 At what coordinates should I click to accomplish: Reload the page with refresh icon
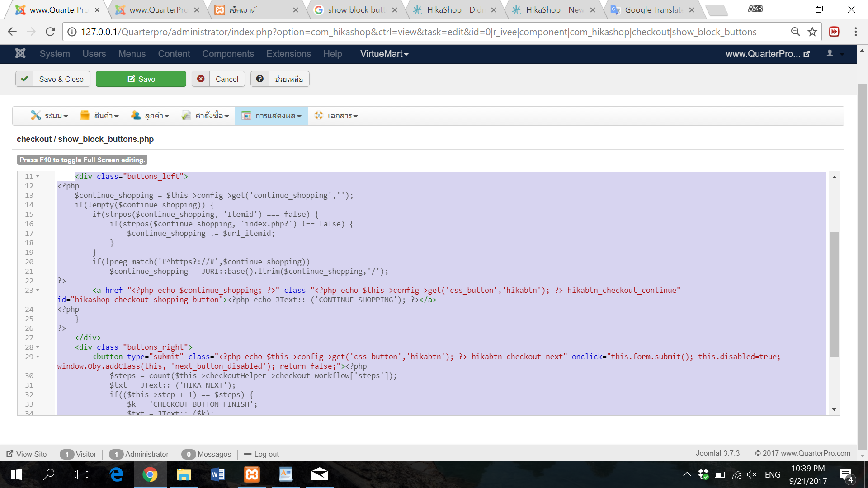50,32
